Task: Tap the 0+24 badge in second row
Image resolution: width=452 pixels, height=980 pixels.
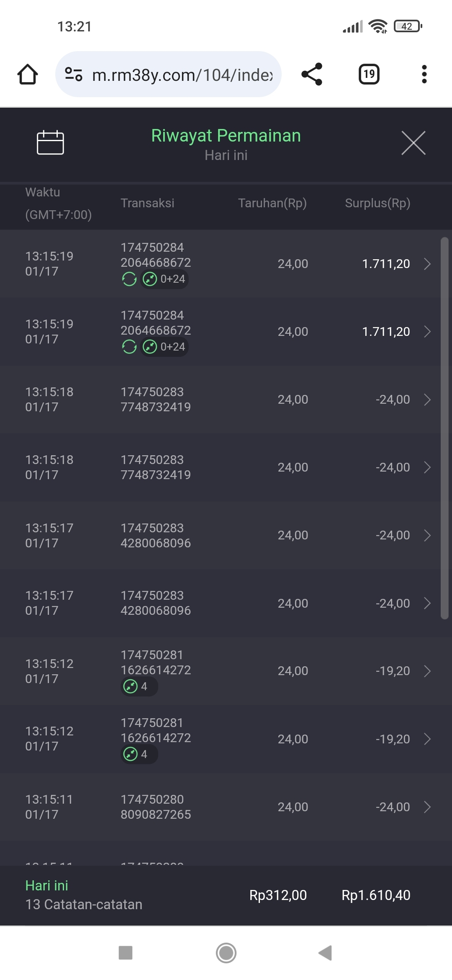Action: point(164,347)
